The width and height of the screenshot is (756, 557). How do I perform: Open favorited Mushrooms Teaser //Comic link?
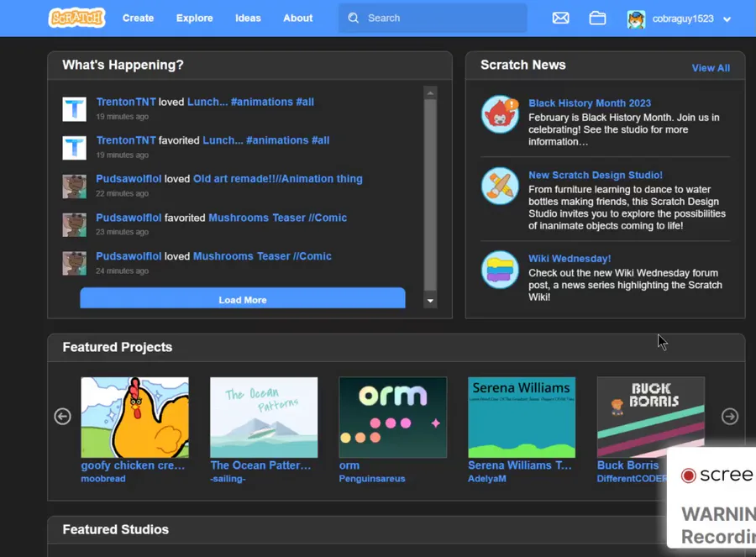(x=277, y=218)
